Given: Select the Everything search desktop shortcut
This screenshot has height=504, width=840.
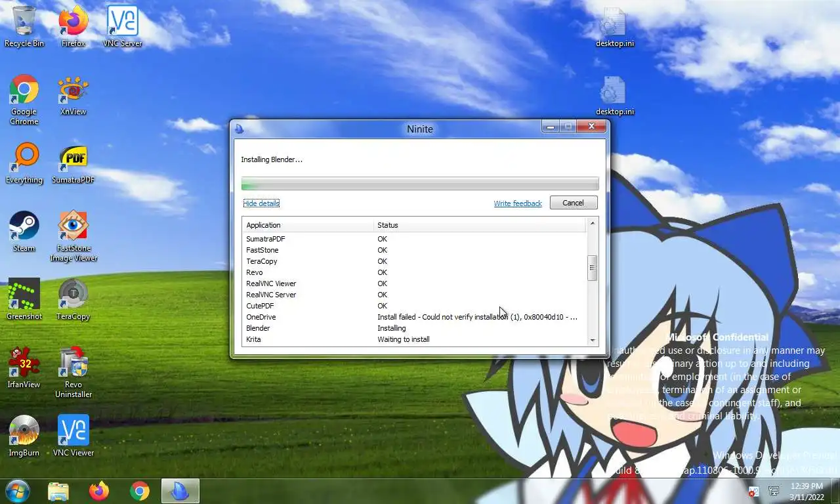Looking at the screenshot, I should pyautogui.click(x=24, y=163).
